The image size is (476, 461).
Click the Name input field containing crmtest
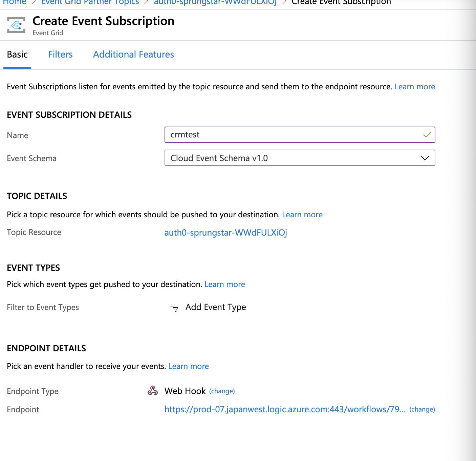point(300,135)
